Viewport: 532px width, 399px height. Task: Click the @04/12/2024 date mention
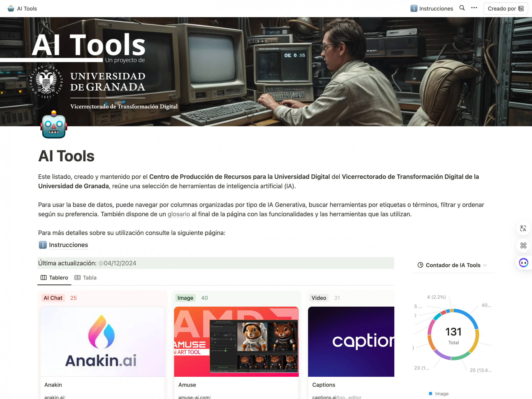coord(117,263)
